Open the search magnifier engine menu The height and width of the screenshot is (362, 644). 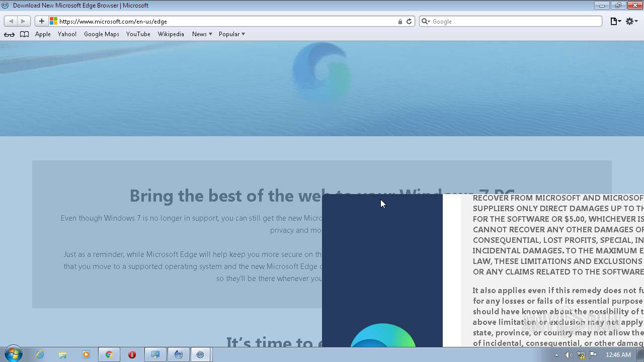tap(426, 21)
